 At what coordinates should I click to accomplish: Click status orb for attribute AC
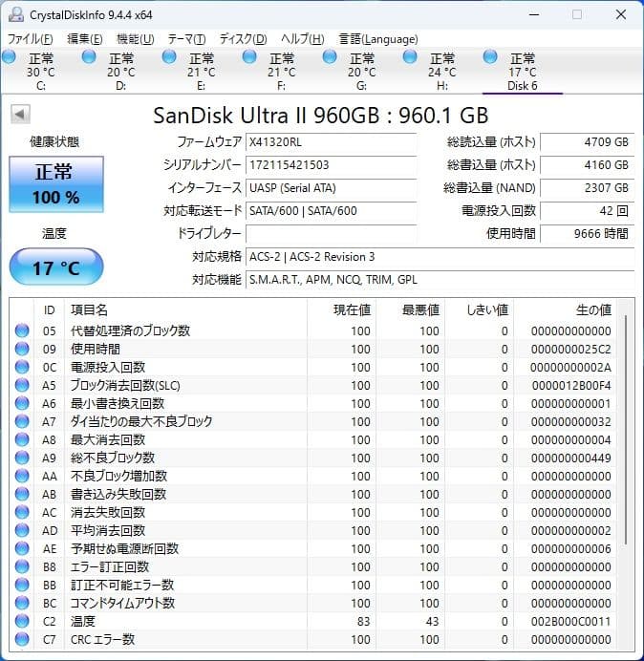coord(22,512)
